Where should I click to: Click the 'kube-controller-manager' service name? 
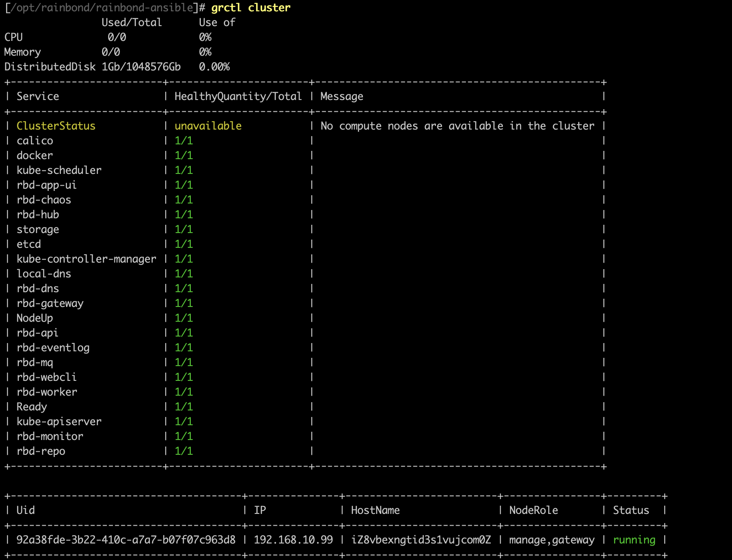click(87, 259)
